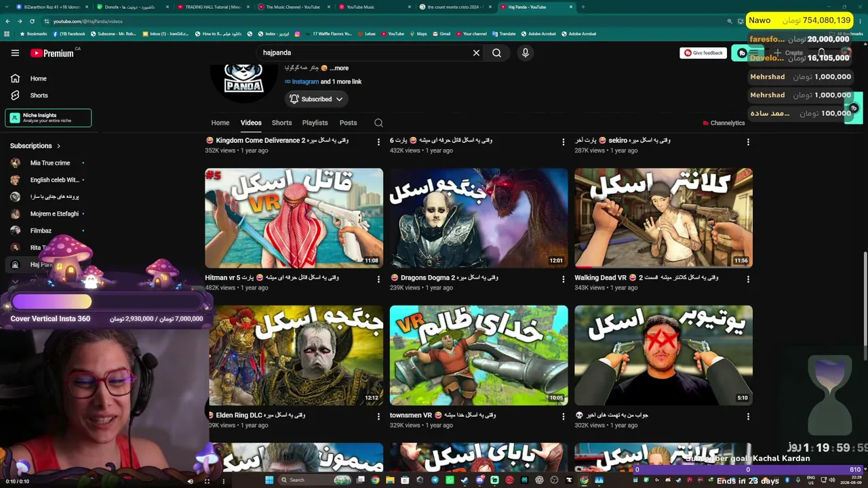
Task: Switch to the count monte cristo 2024 tab
Action: click(454, 7)
